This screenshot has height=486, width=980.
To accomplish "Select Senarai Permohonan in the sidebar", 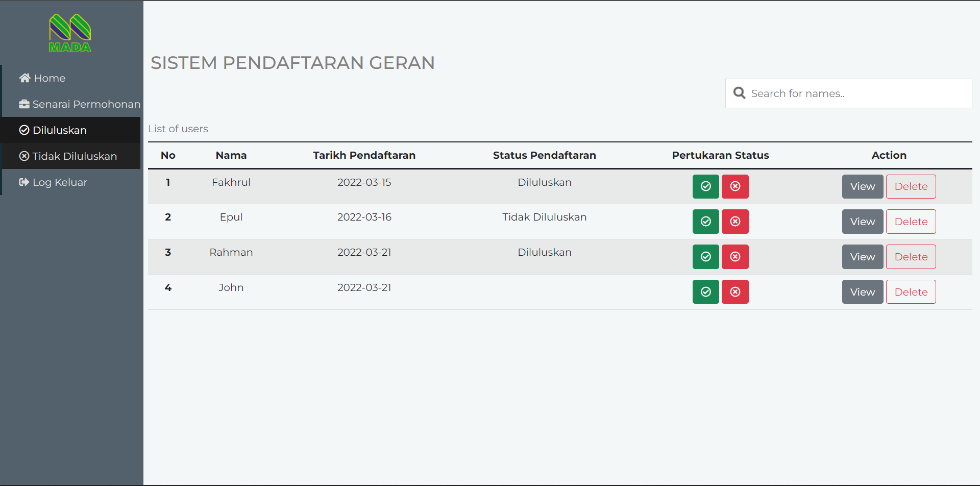I will click(86, 104).
